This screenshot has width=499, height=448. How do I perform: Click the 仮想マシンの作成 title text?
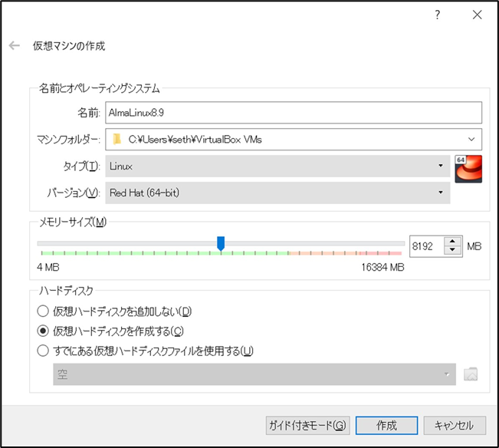(x=69, y=46)
